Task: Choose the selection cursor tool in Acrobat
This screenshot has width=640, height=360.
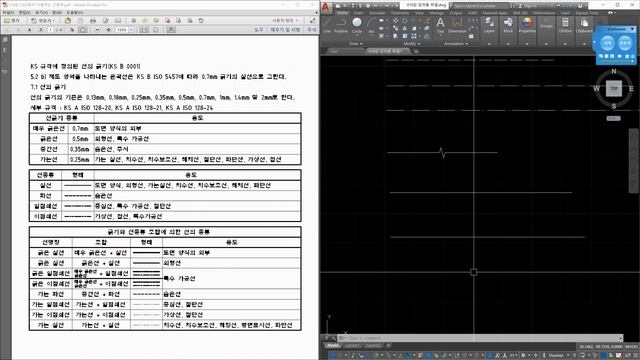Action: (72, 30)
